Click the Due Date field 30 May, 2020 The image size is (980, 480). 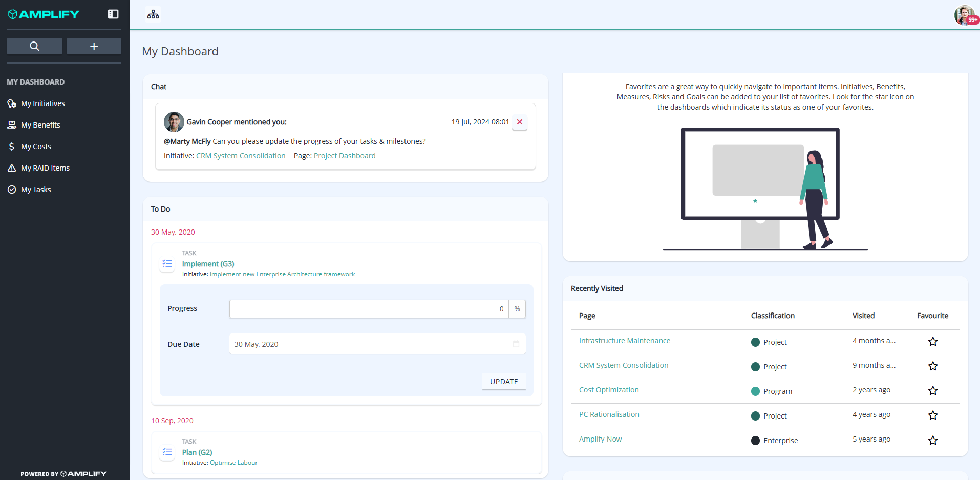tap(377, 344)
